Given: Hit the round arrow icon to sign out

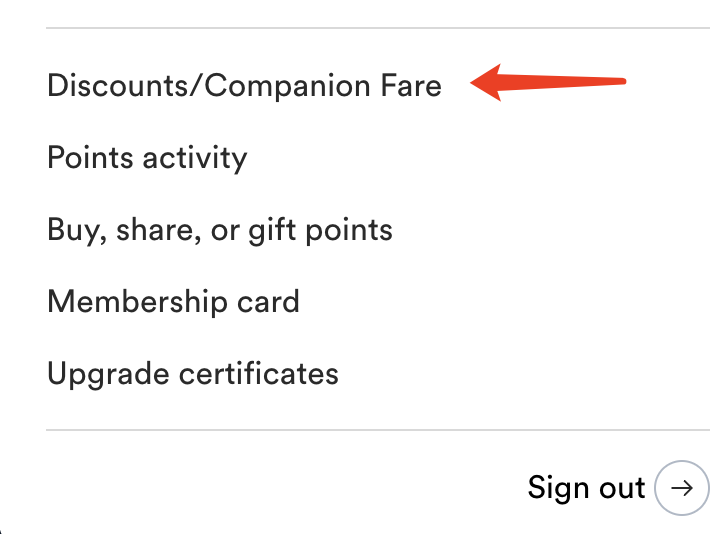Looking at the screenshot, I should point(681,488).
